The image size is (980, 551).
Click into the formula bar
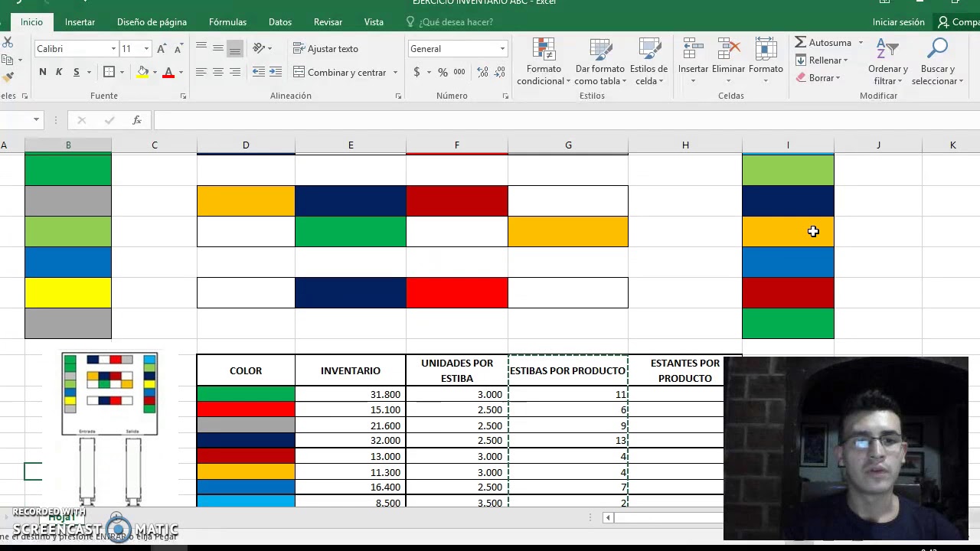(x=567, y=120)
